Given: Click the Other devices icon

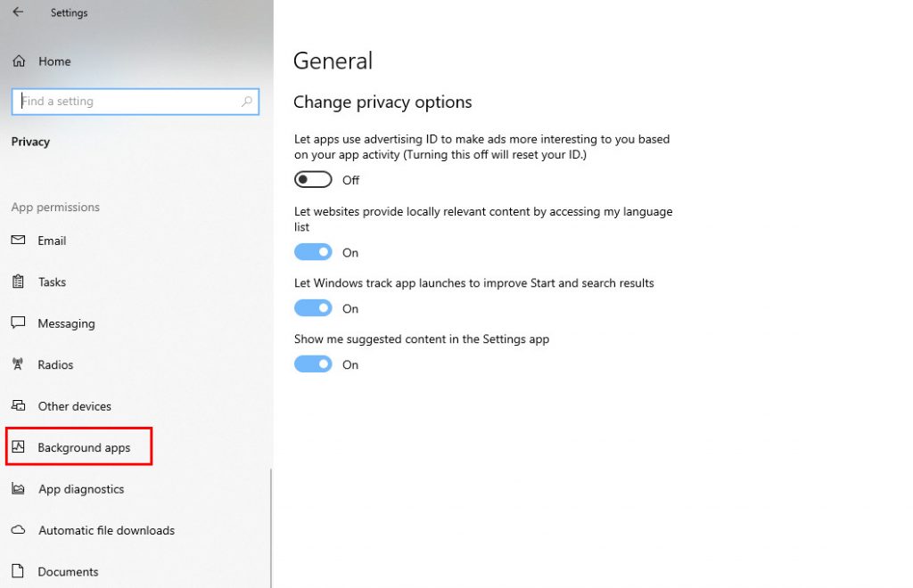Looking at the screenshot, I should pos(18,406).
